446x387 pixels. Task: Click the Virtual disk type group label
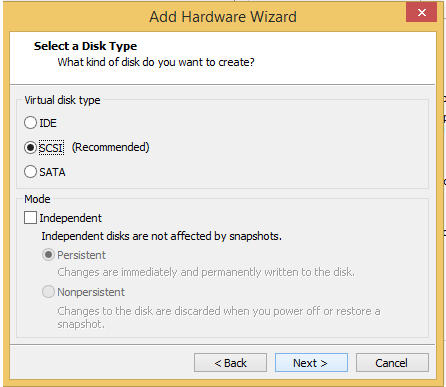click(62, 100)
